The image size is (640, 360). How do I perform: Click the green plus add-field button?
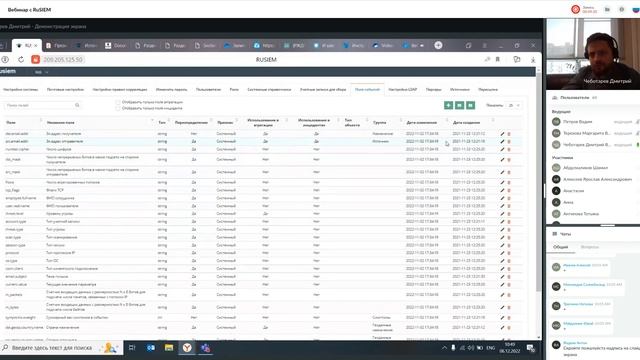pos(448,105)
